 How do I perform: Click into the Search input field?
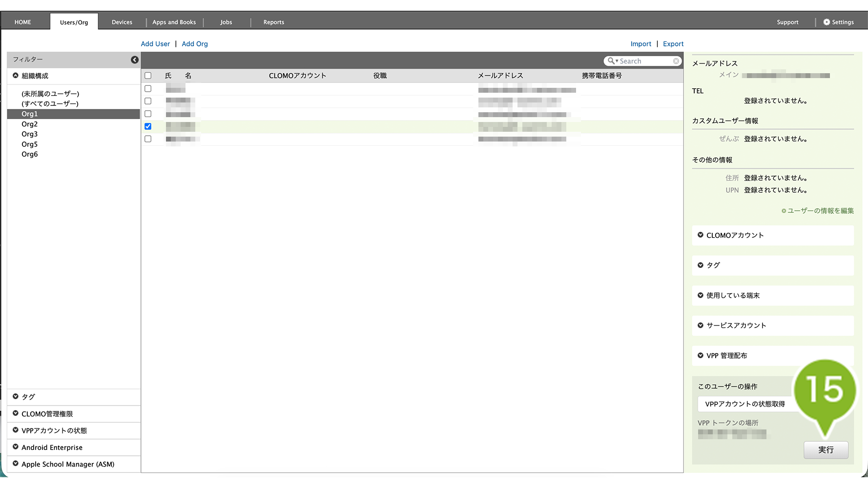tap(644, 61)
